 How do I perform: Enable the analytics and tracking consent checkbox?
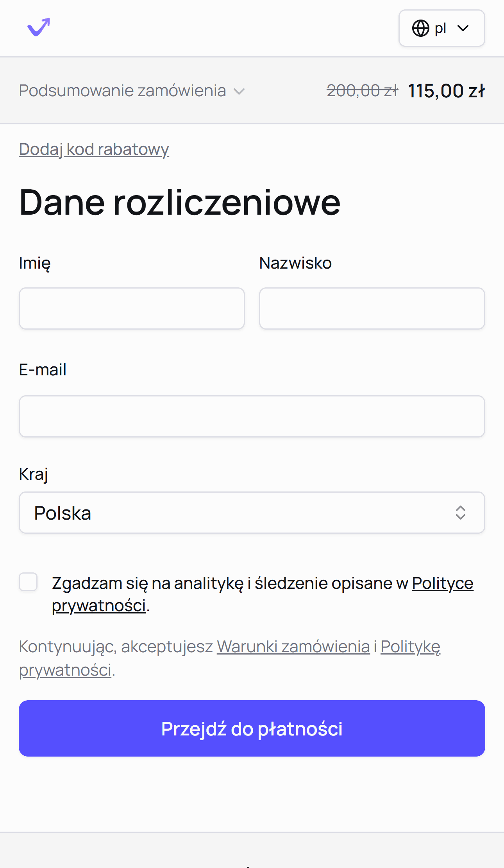click(x=28, y=583)
